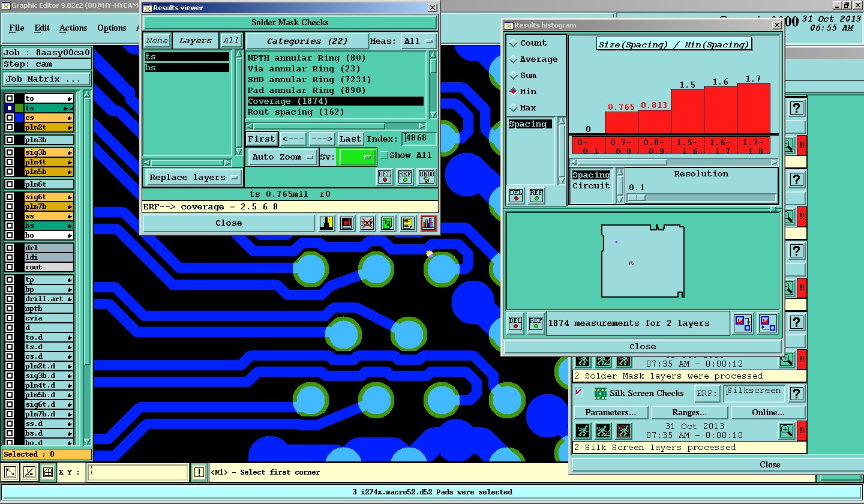The image size is (864, 504).
Task: Open the Edit menu
Action: pos(42,28)
